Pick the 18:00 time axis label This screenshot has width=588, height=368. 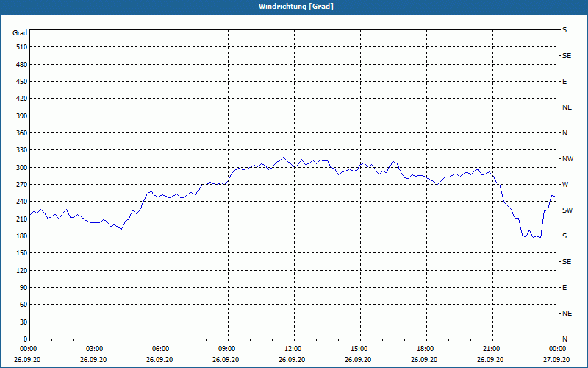[426, 349]
